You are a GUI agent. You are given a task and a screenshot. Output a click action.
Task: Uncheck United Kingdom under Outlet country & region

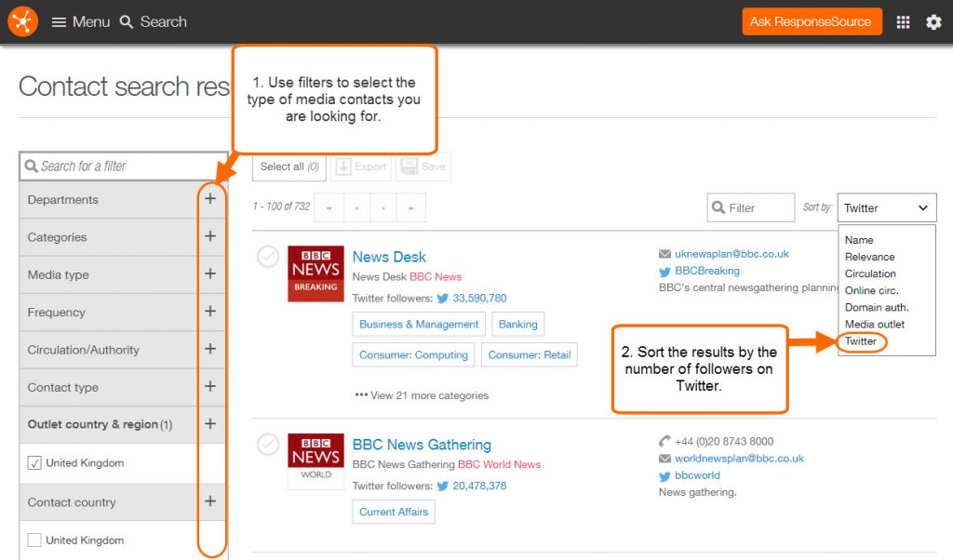click(x=34, y=463)
